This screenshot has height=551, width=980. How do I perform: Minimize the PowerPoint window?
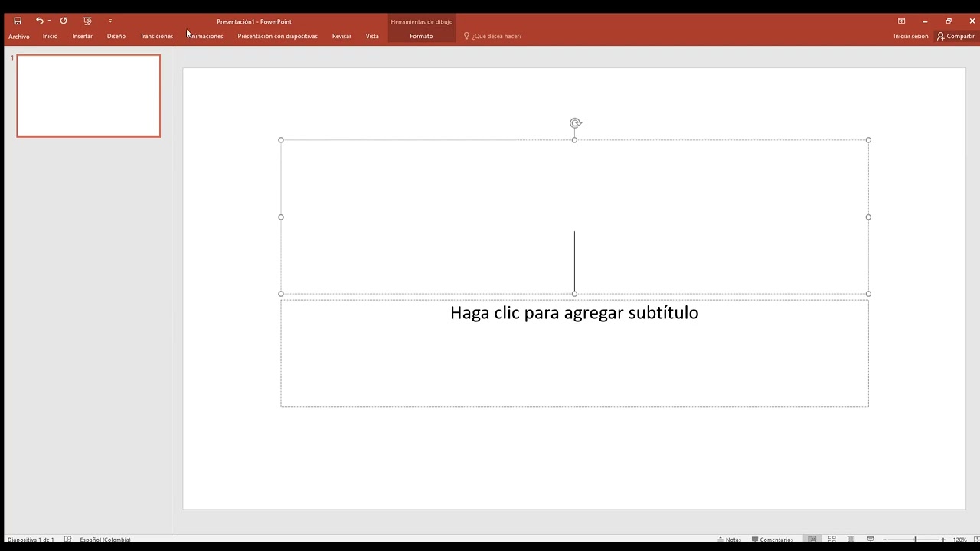(x=925, y=21)
